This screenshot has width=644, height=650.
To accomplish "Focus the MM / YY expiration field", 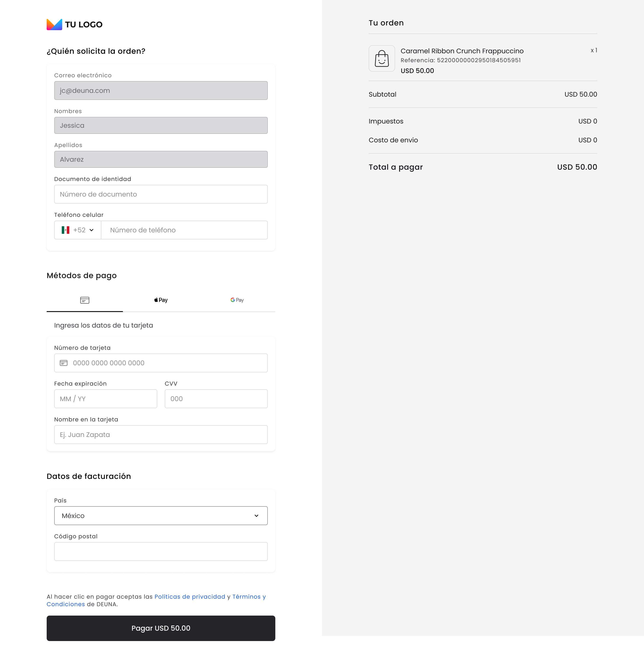I will pos(106,399).
